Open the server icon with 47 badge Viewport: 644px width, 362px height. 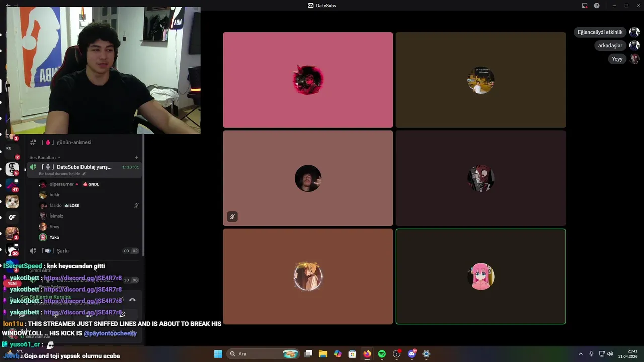[12, 185]
